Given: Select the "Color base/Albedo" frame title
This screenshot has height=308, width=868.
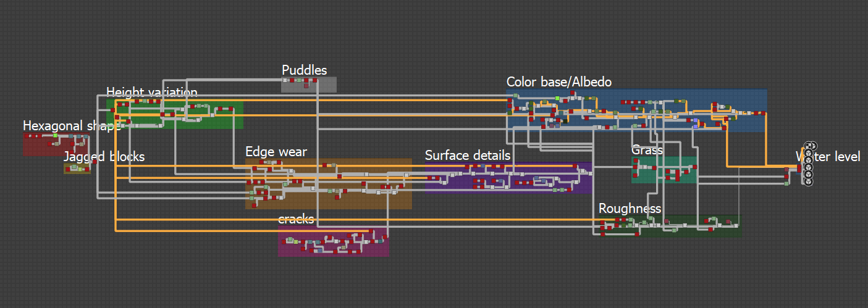Looking at the screenshot, I should coord(558,82).
